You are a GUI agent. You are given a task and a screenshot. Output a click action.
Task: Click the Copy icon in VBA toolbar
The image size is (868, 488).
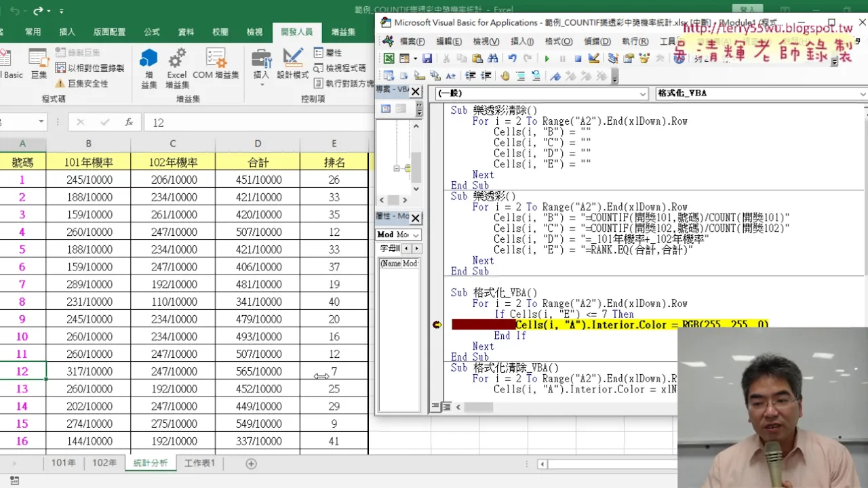tap(462, 58)
